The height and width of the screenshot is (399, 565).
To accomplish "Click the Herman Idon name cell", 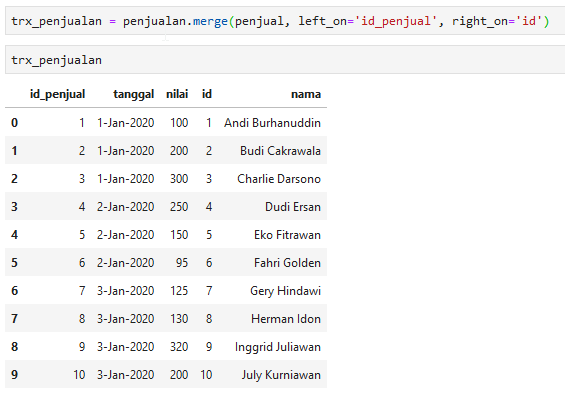I will point(286,319).
